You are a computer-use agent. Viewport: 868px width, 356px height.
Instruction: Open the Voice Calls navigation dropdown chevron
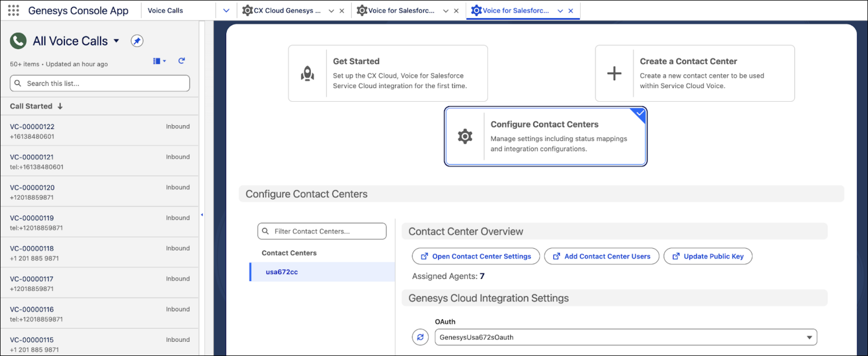(x=226, y=10)
